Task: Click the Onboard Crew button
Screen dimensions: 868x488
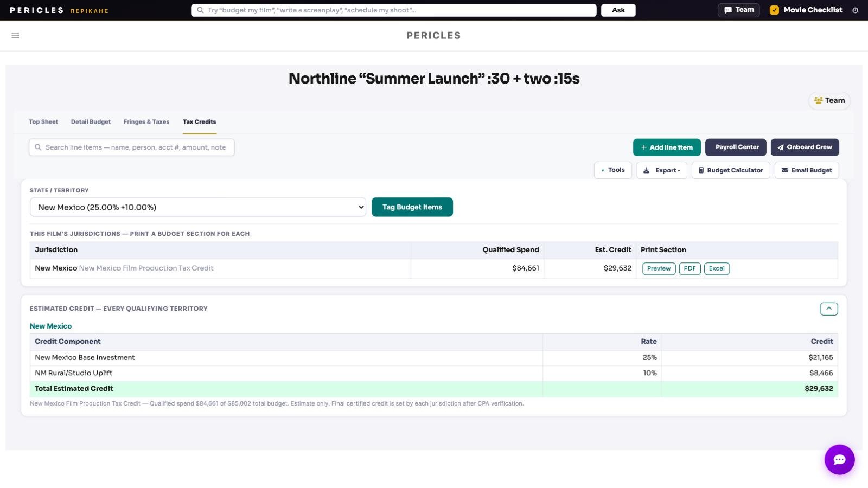Action: click(805, 147)
